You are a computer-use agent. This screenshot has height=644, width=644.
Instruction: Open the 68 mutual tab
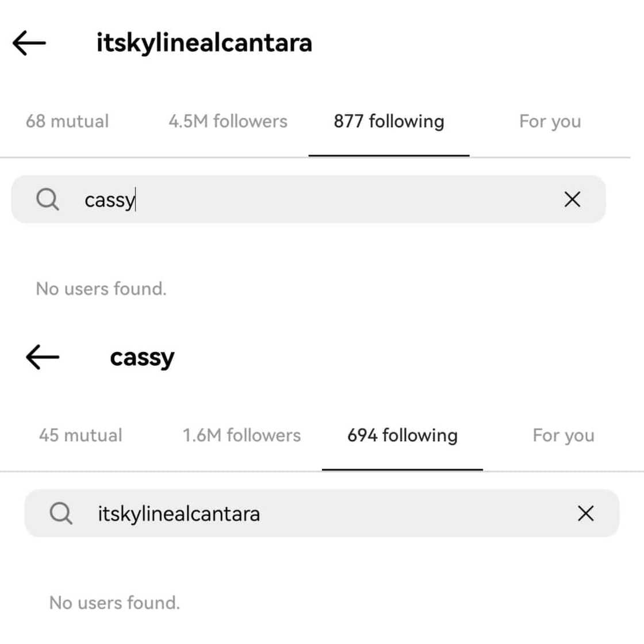coord(67,121)
